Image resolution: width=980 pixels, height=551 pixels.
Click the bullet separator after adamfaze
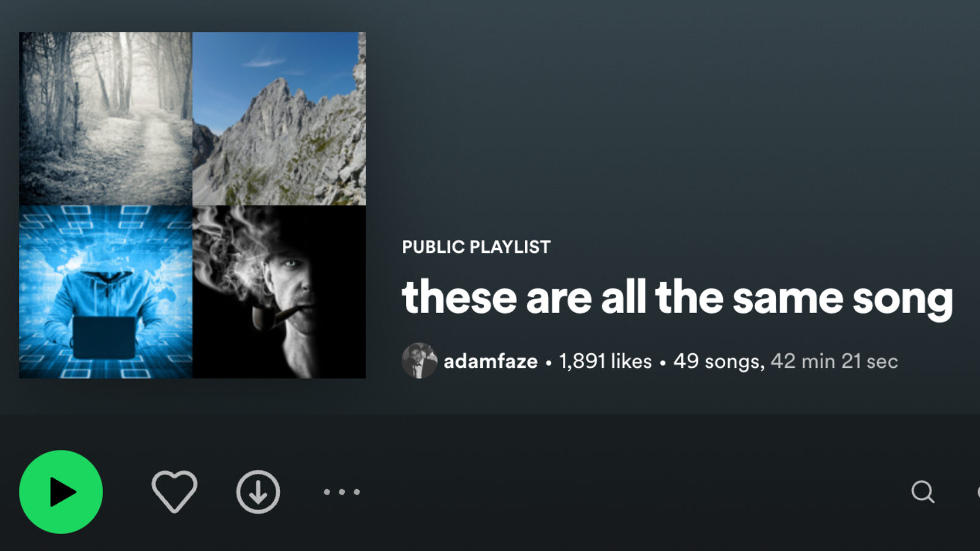[x=548, y=362]
